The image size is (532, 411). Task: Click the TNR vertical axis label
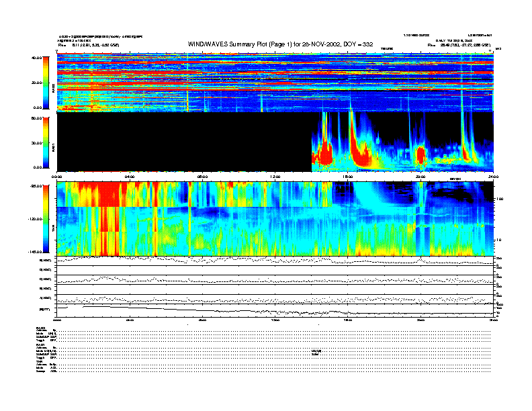pos(53,229)
